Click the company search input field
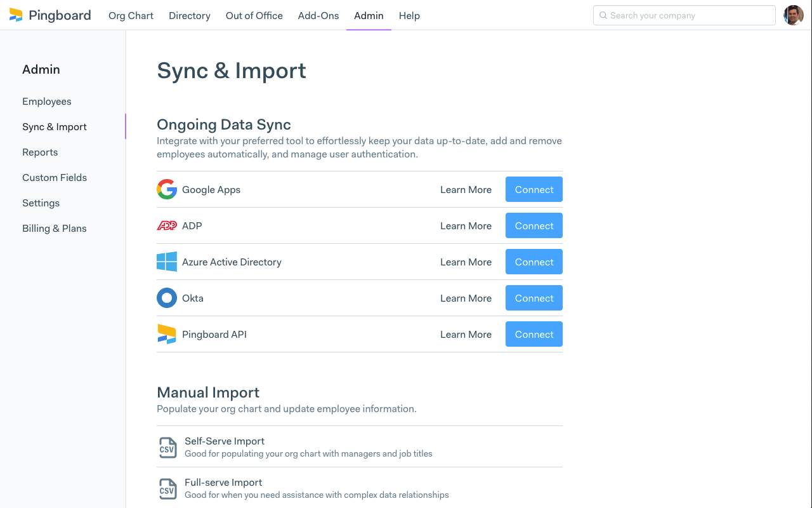 (x=684, y=15)
